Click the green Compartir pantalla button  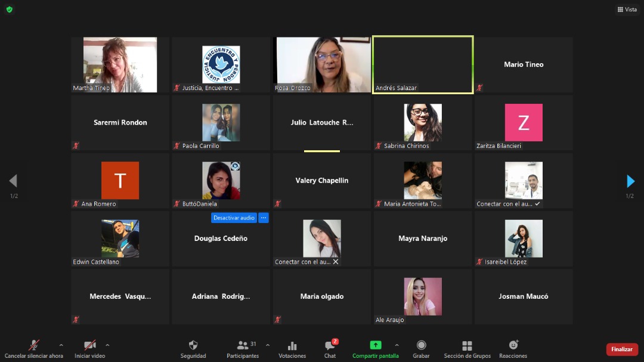tap(376, 349)
